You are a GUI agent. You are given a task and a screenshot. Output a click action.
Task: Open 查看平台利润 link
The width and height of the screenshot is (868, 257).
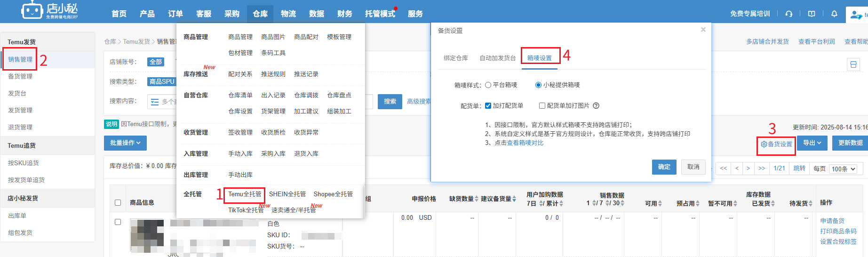coord(817,42)
